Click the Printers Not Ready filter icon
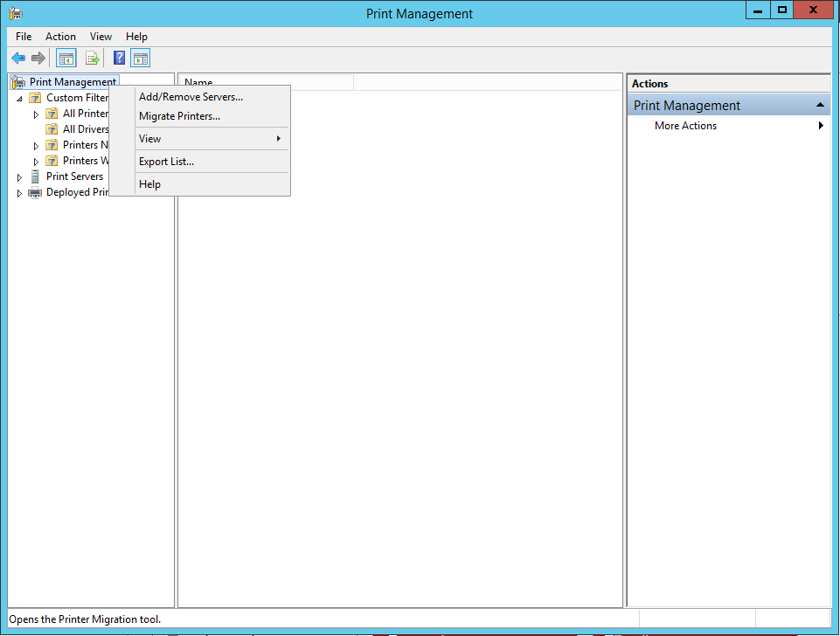Screen dimensions: 840x636 click(x=52, y=145)
